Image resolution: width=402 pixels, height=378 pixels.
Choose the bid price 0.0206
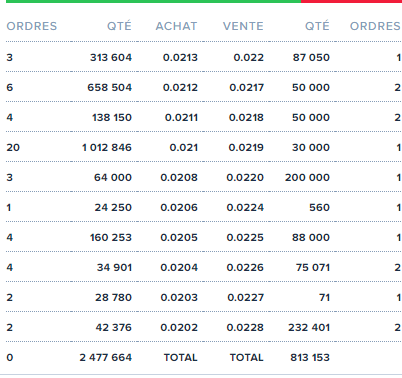point(179,208)
